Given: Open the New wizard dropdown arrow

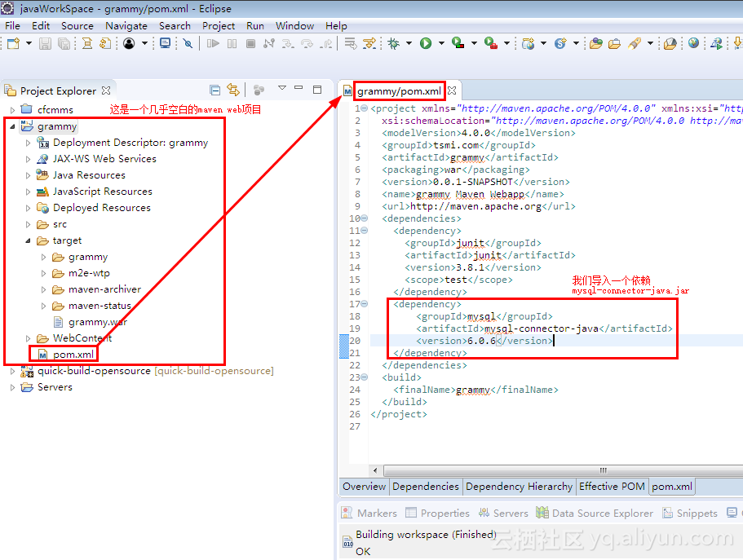Looking at the screenshot, I should click(x=29, y=43).
